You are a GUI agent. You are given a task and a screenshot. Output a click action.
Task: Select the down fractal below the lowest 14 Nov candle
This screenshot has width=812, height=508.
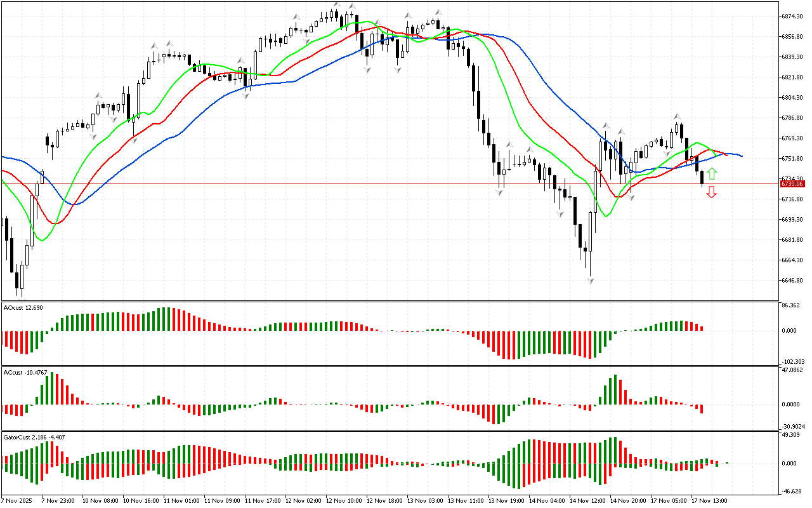[590, 280]
